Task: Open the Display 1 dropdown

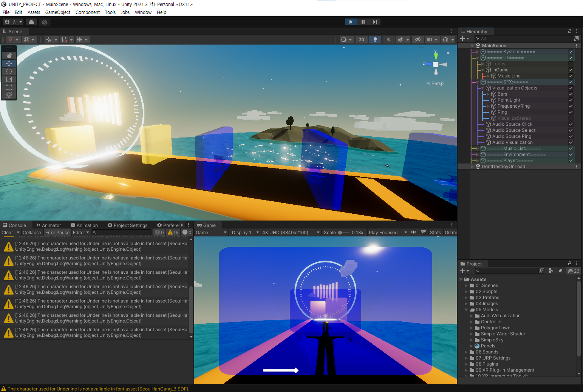Action: 245,233
